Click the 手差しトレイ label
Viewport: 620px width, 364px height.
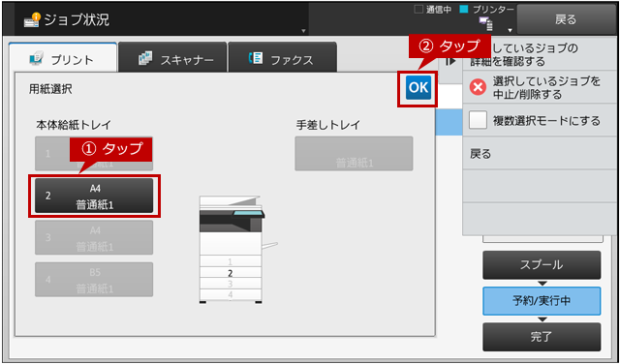click(328, 125)
